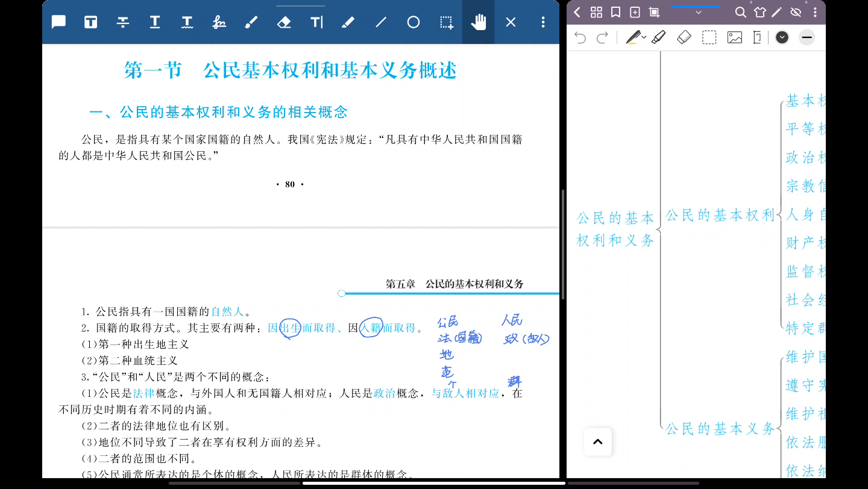Select the dashed rectangle selection tool in blue toolbar
Image resolution: width=868 pixels, height=489 pixels.
446,22
